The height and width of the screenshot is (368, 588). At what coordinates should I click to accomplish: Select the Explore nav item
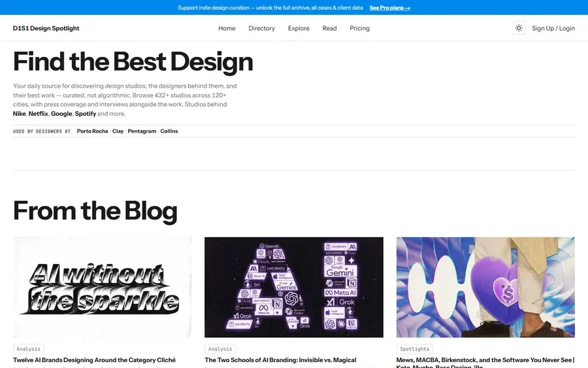click(x=299, y=28)
